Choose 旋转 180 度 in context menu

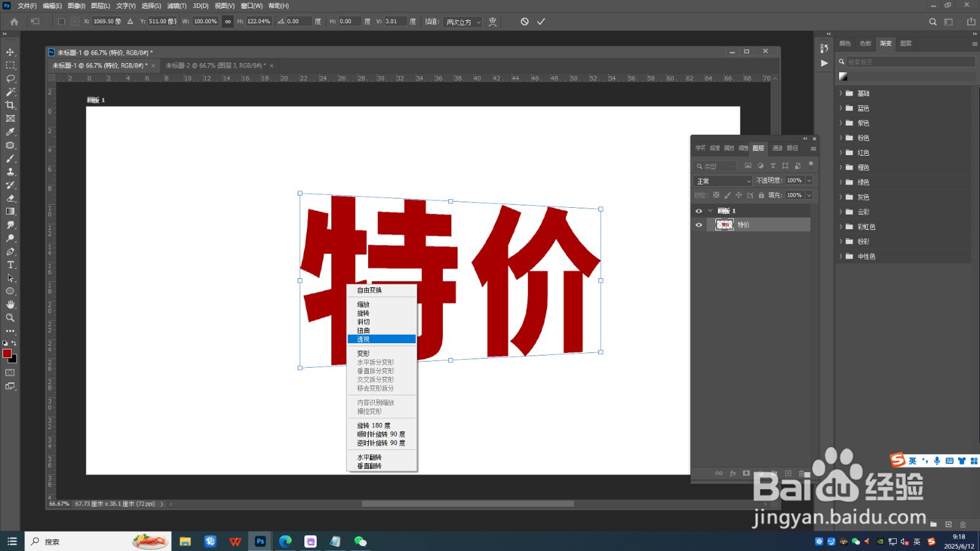[382, 425]
